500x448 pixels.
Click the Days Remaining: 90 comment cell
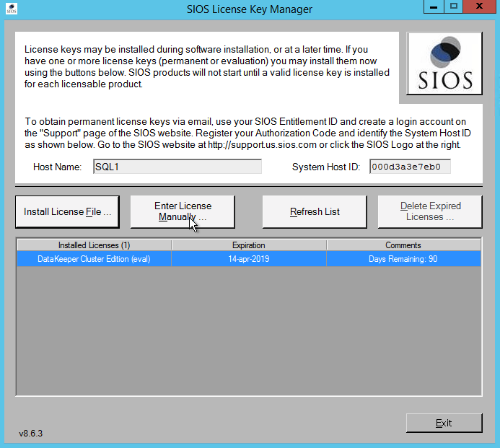tap(403, 259)
